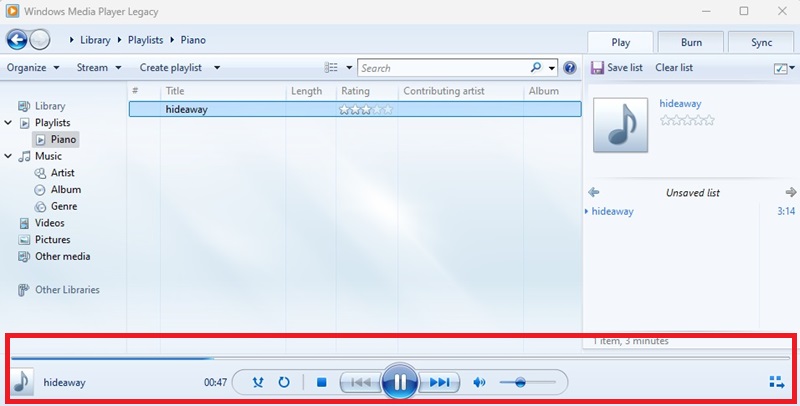Click Create playlist button
800x406 pixels.
pyautogui.click(x=170, y=67)
